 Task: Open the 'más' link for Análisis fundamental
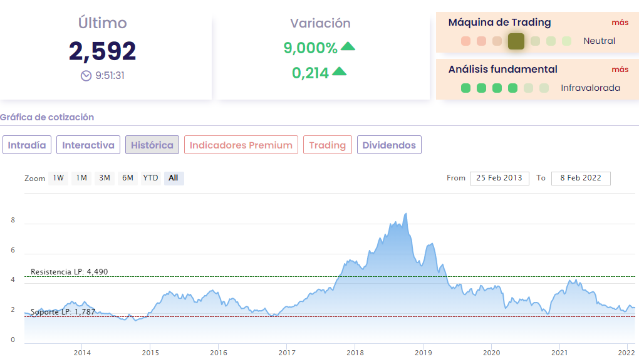tap(620, 70)
